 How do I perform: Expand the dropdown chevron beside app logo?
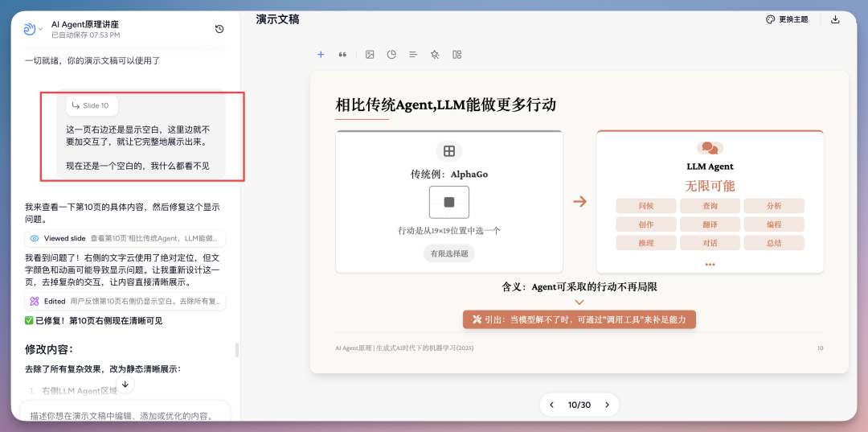(40, 29)
